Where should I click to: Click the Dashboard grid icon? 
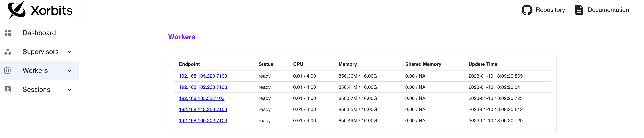click(8, 33)
